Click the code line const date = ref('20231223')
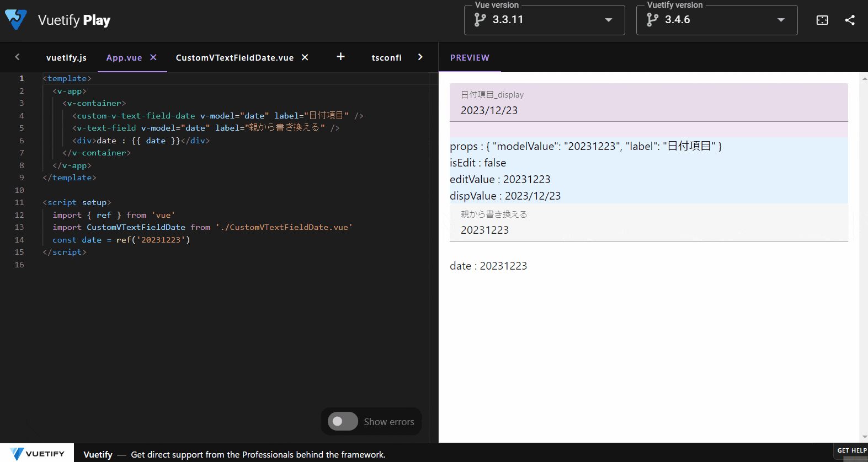868x462 pixels. tap(121, 240)
